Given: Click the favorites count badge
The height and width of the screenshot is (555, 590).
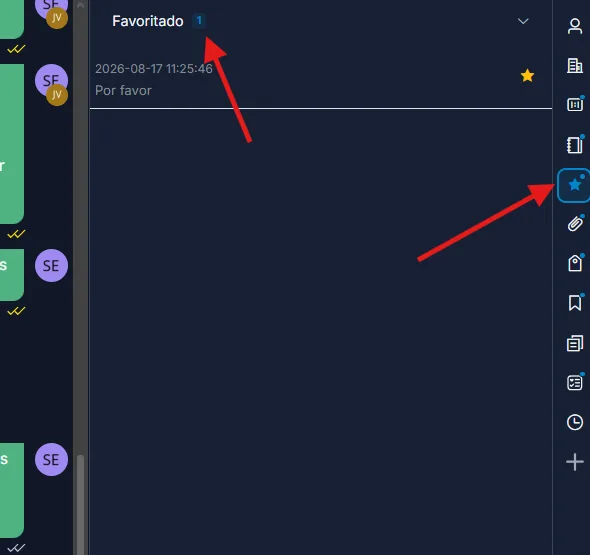Looking at the screenshot, I should coord(199,21).
